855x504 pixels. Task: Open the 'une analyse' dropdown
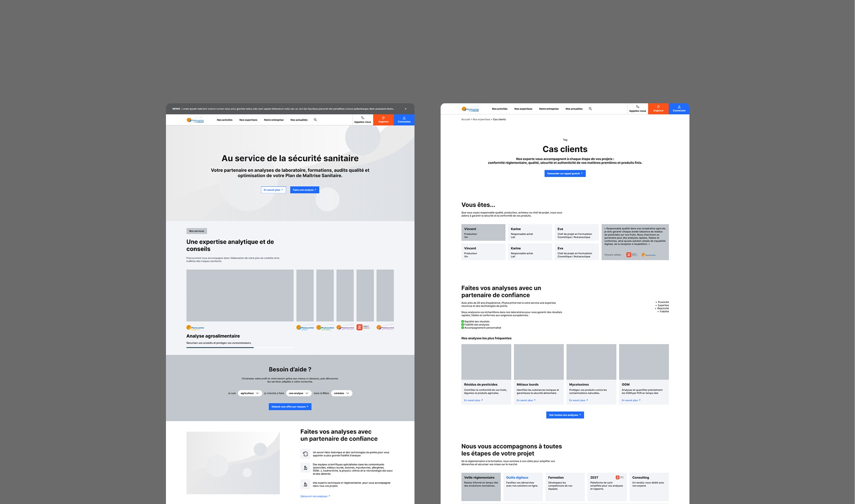(299, 393)
